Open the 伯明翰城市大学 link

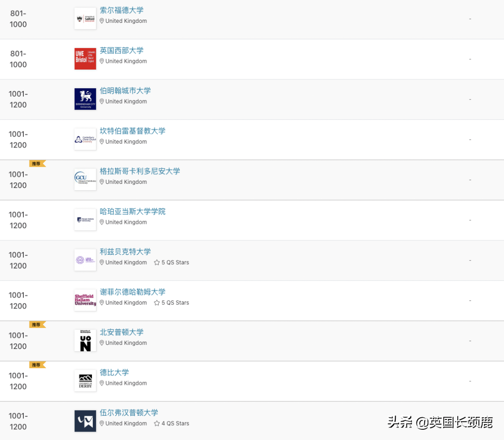[125, 91]
